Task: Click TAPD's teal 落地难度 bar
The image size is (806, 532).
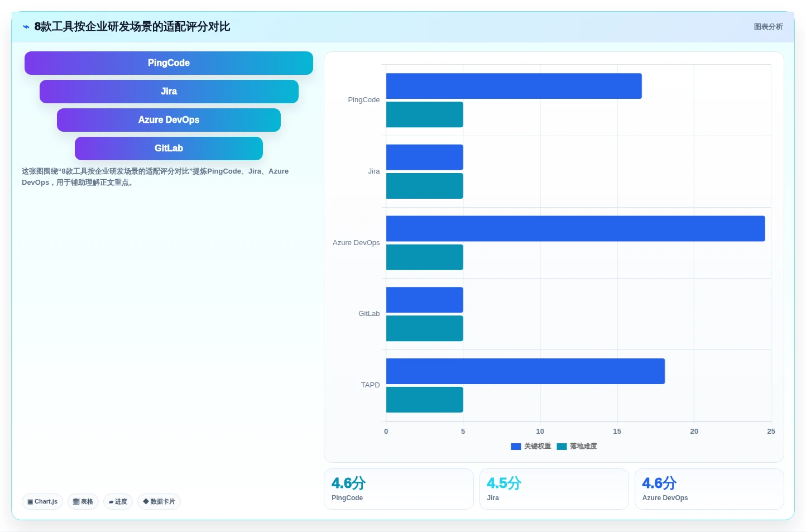Action: click(425, 400)
